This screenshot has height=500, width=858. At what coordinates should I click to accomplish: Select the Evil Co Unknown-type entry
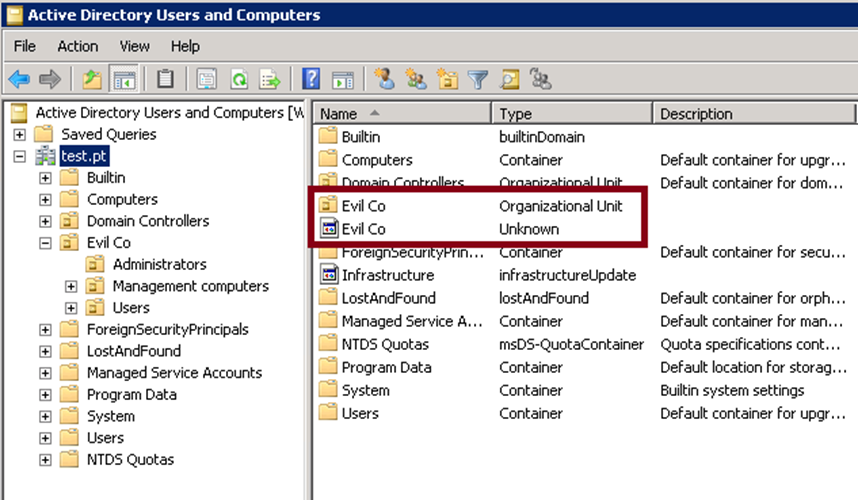[x=363, y=229]
